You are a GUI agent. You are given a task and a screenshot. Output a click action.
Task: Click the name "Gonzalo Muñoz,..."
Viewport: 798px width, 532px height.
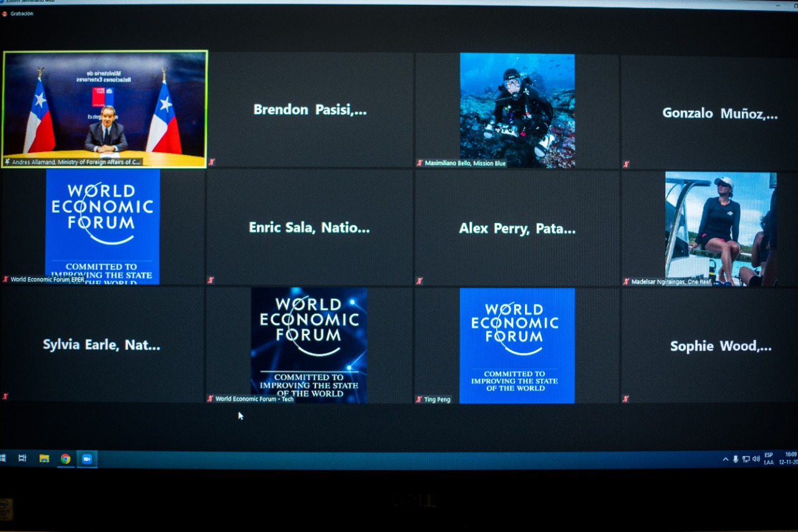pyautogui.click(x=720, y=113)
